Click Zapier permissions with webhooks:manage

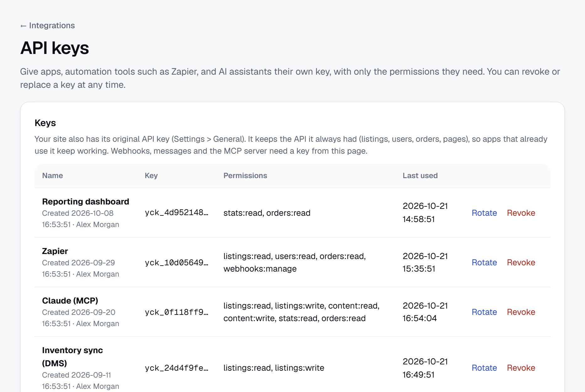(x=295, y=262)
